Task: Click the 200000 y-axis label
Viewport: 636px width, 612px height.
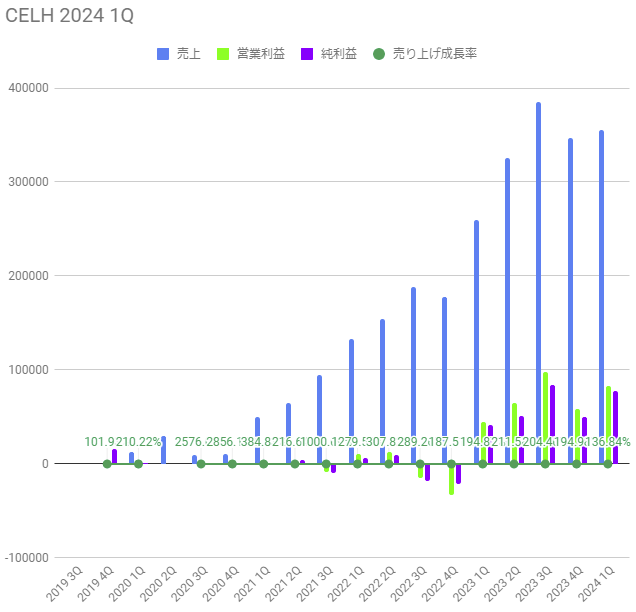Action: [x=28, y=276]
